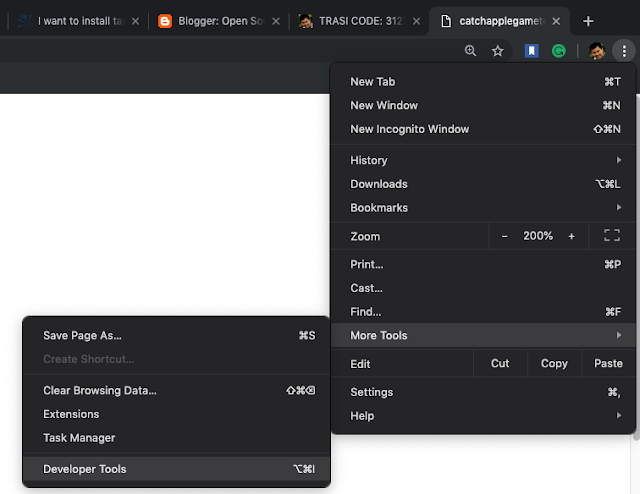
Task: Switch to the Blogger: Open Source tab
Action: (218, 21)
